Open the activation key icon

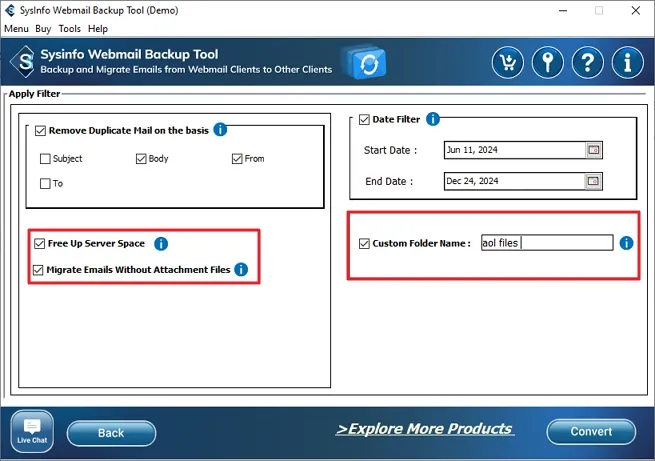(x=548, y=63)
